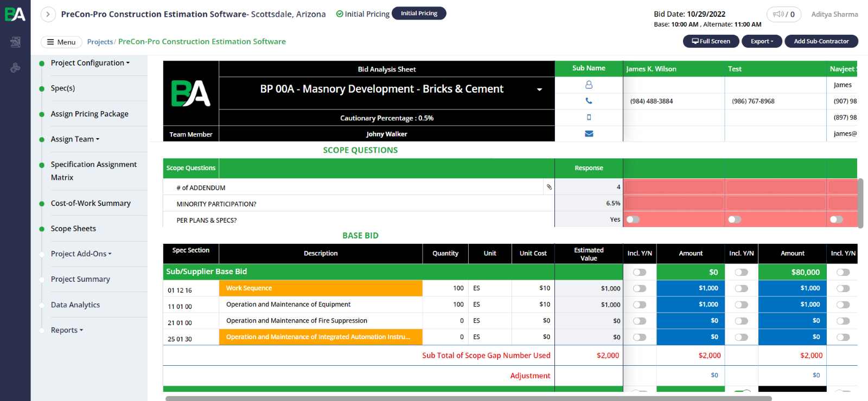Screen dimensions: 868x401
Task: Open Spec(s) in sidebar
Action: (63, 88)
